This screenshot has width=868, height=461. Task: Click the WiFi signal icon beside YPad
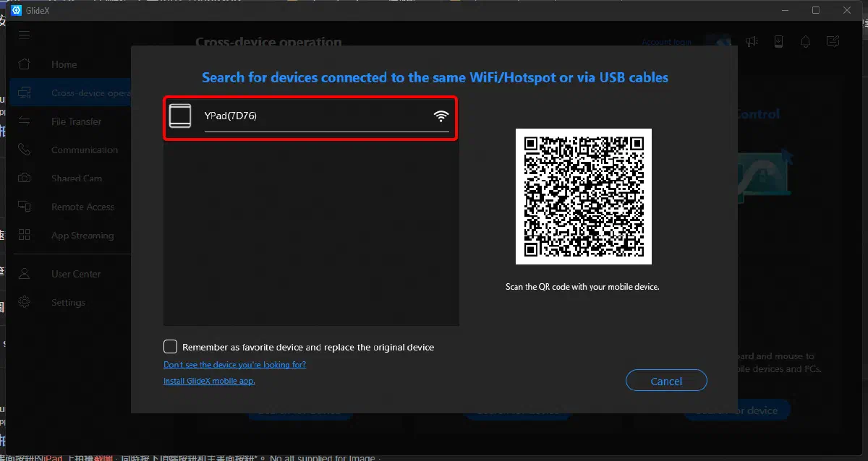[x=441, y=116]
